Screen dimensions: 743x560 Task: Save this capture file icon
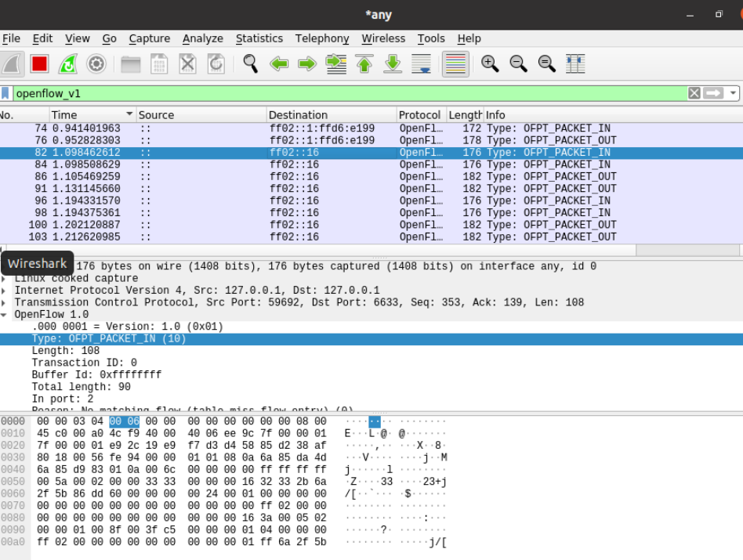[x=159, y=63]
